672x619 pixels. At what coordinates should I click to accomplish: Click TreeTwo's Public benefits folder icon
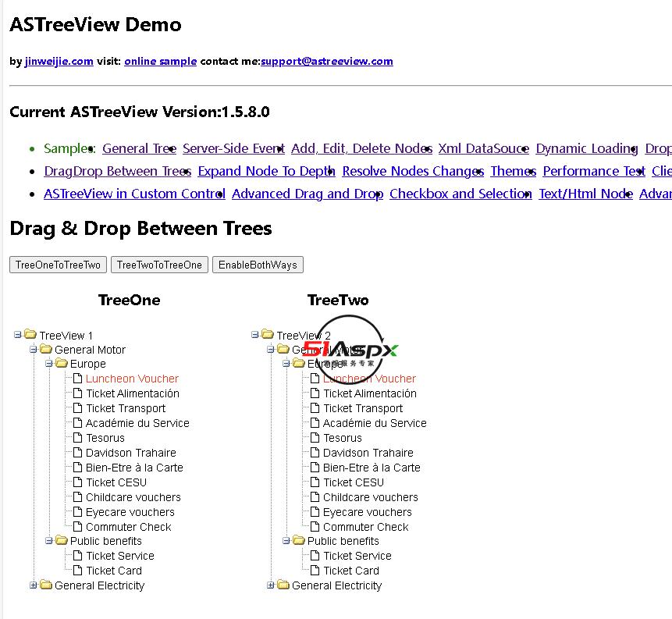pos(298,540)
